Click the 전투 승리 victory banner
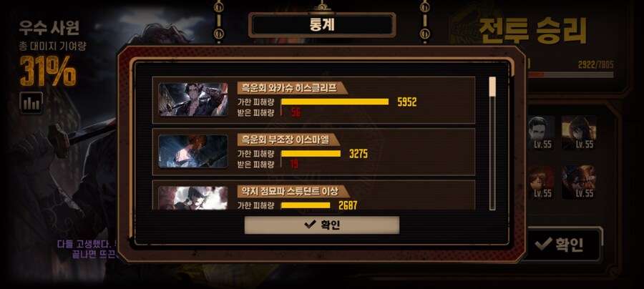Viewport: 644px width, 289px height. click(x=532, y=31)
